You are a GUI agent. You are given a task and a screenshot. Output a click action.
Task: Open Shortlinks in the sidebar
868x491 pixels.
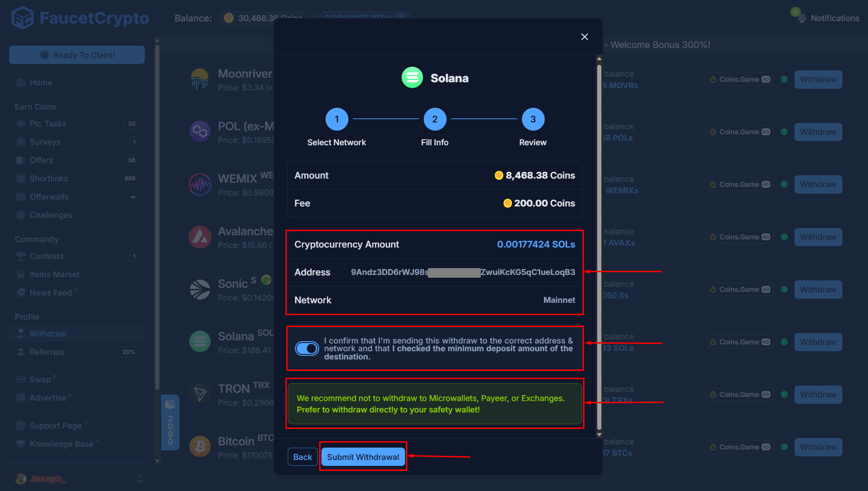(77, 179)
